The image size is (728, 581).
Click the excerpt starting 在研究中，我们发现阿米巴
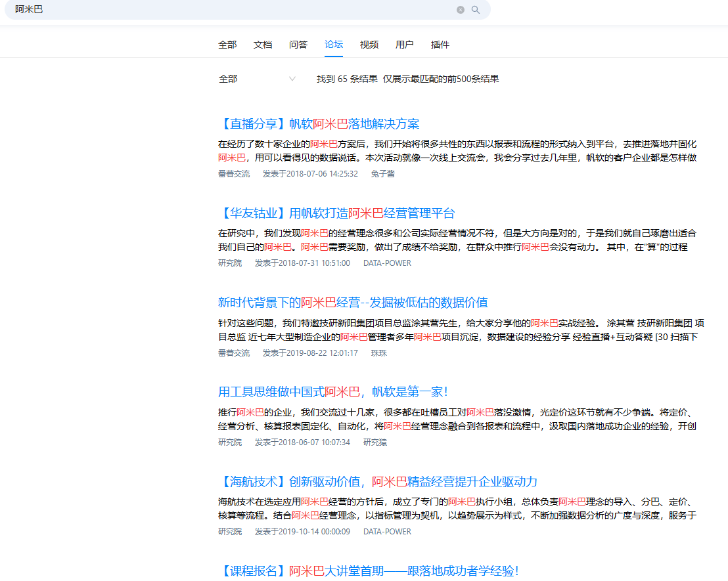[457, 240]
